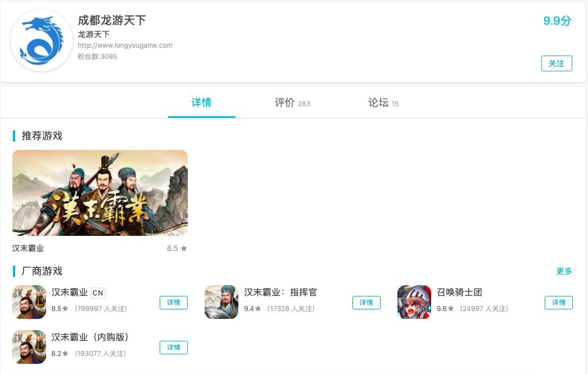View 详情 for 汉末霸业：指挥官
Image resolution: width=588 pixels, height=374 pixels.
(367, 303)
